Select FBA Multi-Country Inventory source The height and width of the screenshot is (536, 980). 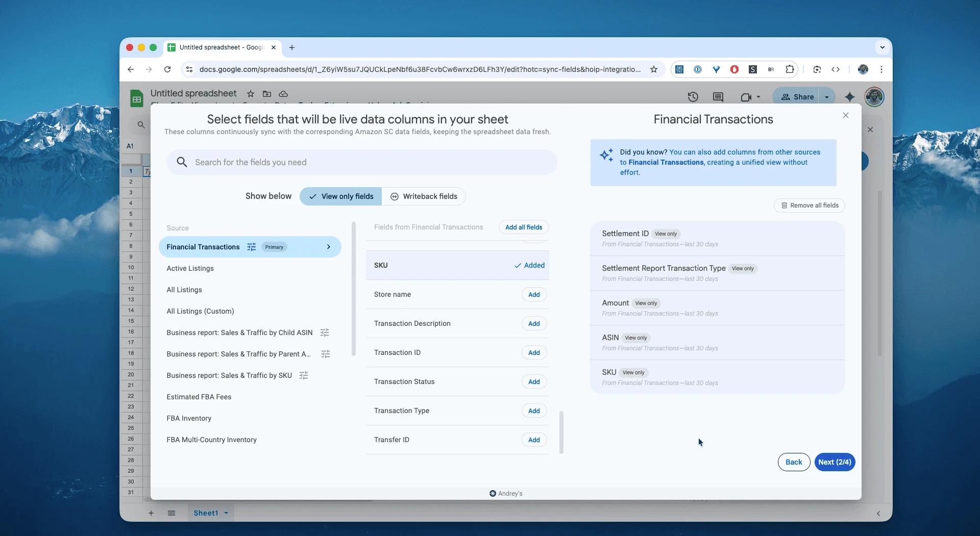[x=211, y=440]
